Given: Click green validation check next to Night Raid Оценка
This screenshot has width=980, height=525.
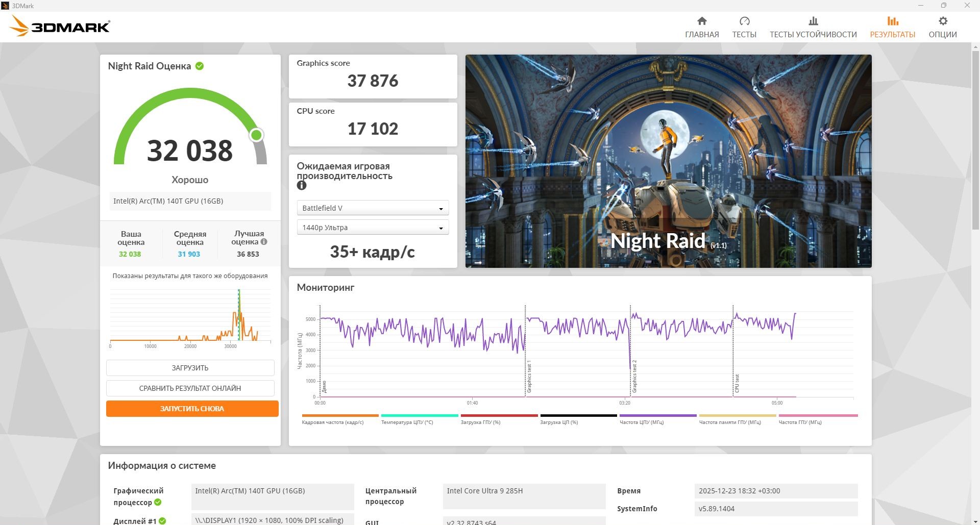Looking at the screenshot, I should [x=200, y=66].
